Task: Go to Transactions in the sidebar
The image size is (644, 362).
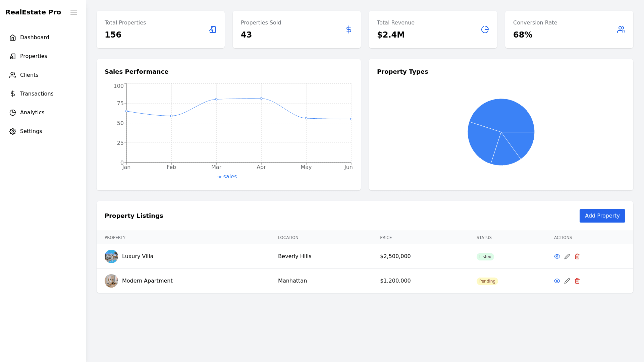Action: pyautogui.click(x=37, y=94)
